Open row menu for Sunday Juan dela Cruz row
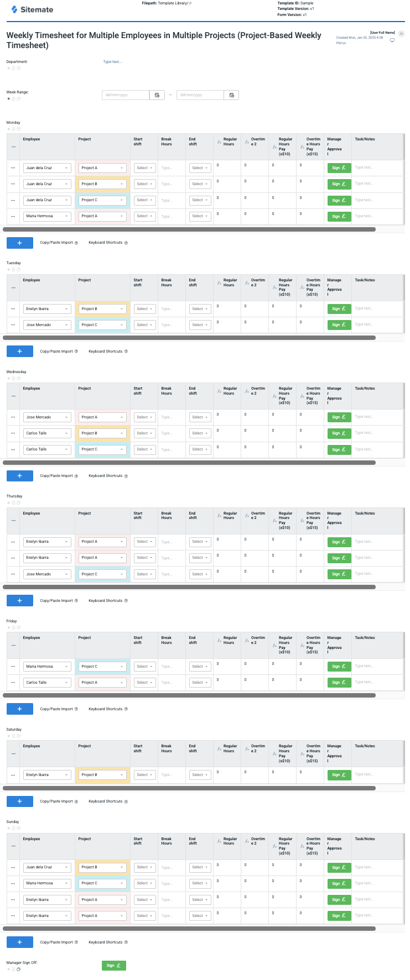 click(13, 867)
